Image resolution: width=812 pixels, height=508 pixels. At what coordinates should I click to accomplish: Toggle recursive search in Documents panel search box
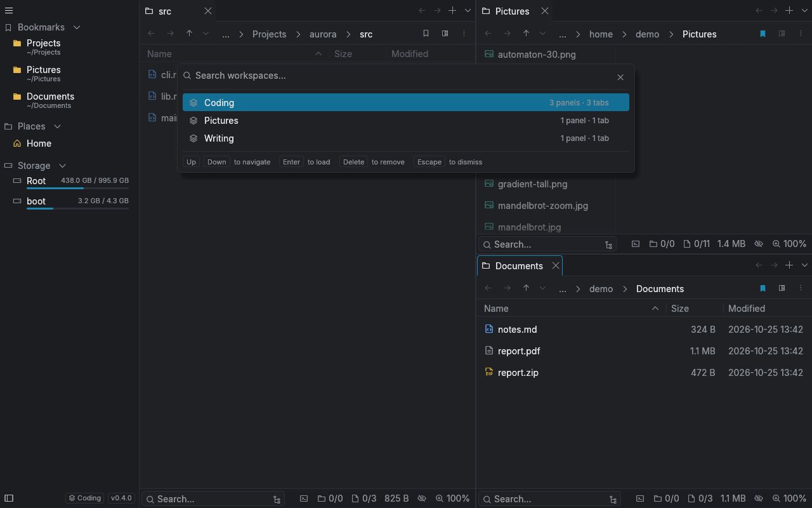click(613, 500)
